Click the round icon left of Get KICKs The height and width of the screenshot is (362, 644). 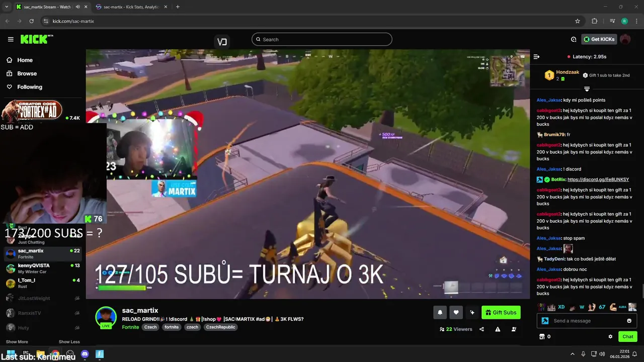(574, 39)
